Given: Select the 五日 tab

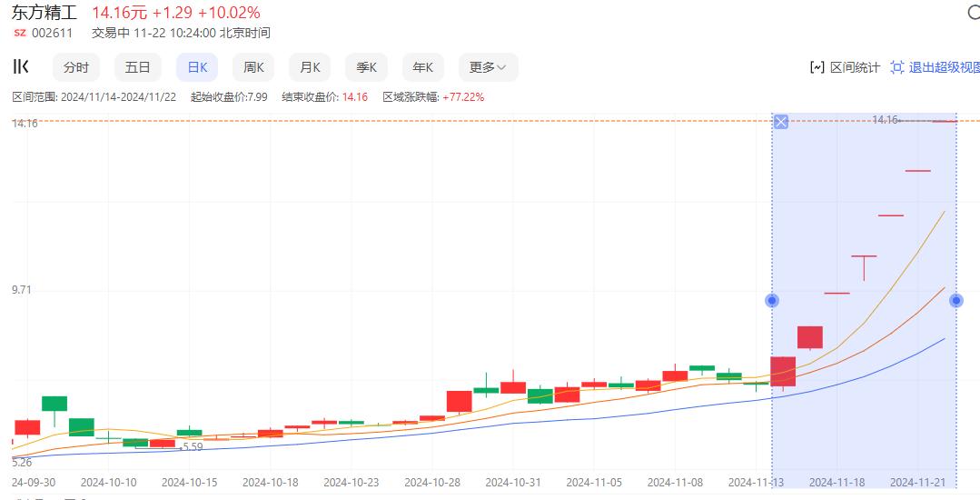Looking at the screenshot, I should point(137,67).
